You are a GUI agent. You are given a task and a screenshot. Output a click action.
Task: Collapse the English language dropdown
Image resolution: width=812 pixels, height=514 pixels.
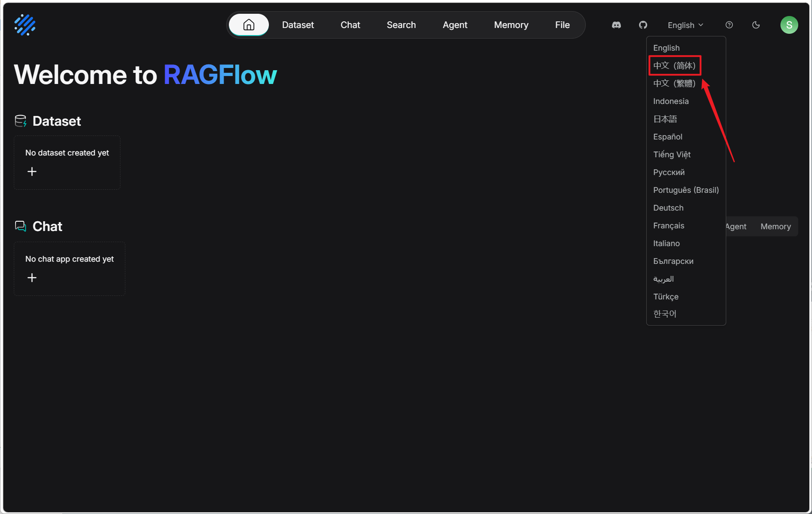coord(685,25)
